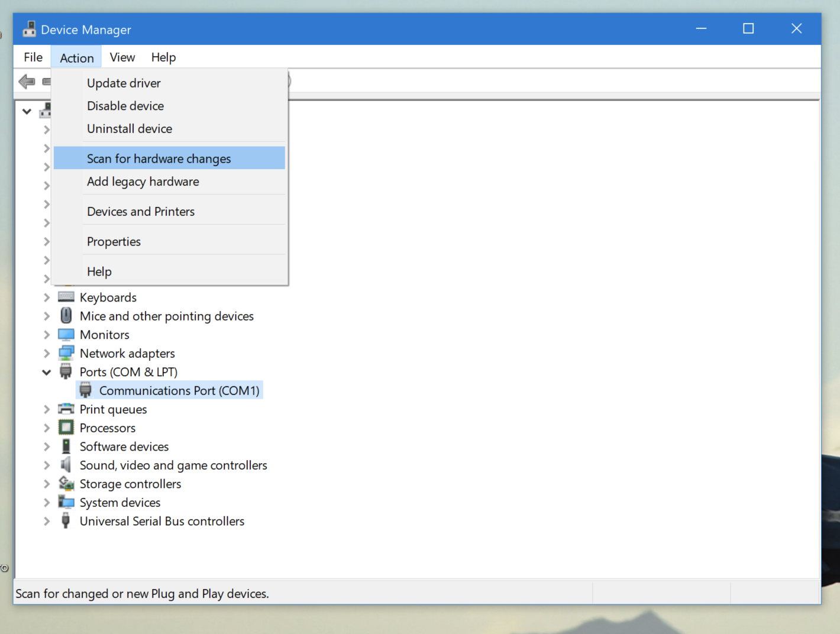The height and width of the screenshot is (634, 840).
Task: Expand the Print queues chevron
Action: pos(47,409)
